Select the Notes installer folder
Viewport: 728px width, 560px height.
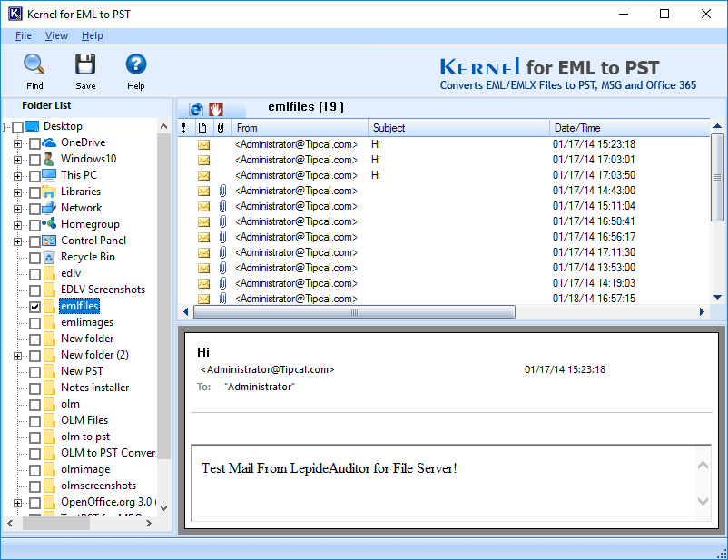[x=94, y=388]
